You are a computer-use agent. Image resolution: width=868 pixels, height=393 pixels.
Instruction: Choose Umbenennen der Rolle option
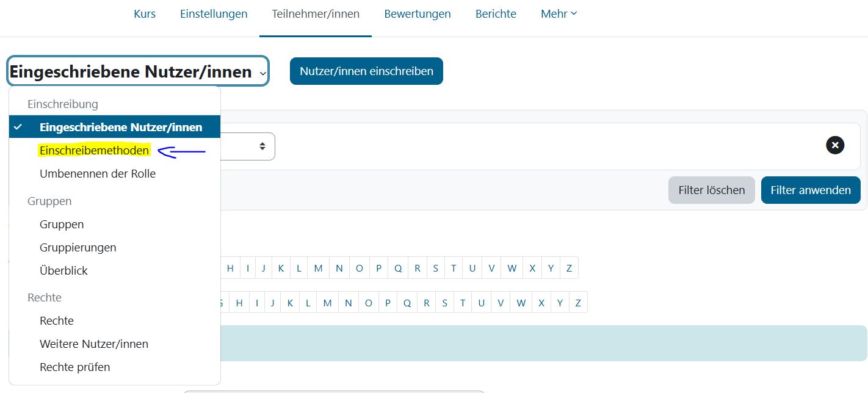[x=98, y=173]
